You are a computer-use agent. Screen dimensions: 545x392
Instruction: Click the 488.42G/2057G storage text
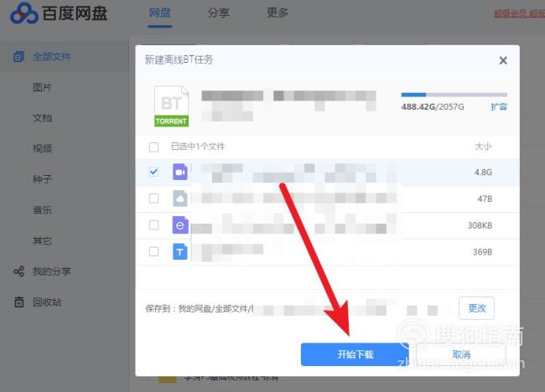[x=433, y=106]
